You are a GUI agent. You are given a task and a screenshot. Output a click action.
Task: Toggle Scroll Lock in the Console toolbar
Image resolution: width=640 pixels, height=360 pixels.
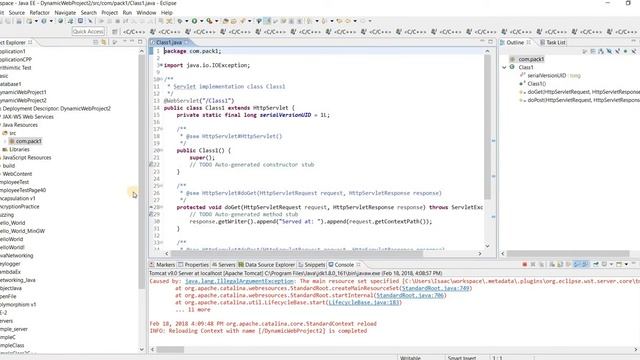560,264
